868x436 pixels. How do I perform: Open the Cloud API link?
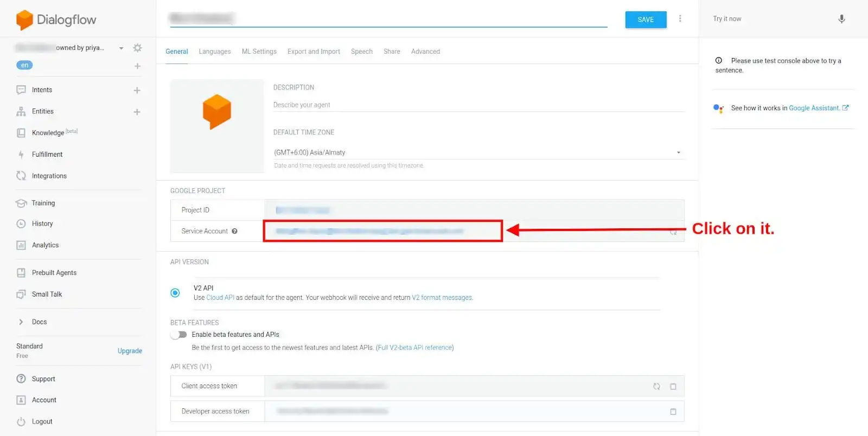[220, 298]
